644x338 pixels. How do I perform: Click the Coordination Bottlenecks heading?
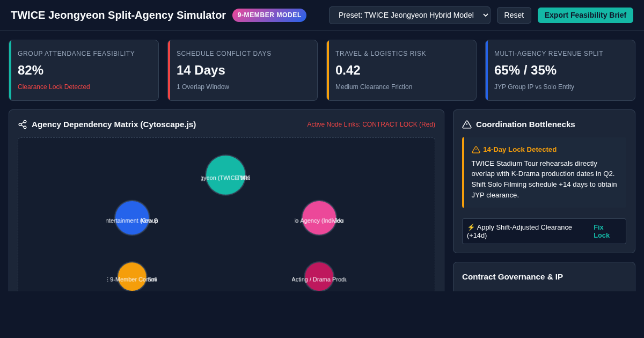pyautogui.click(x=525, y=124)
